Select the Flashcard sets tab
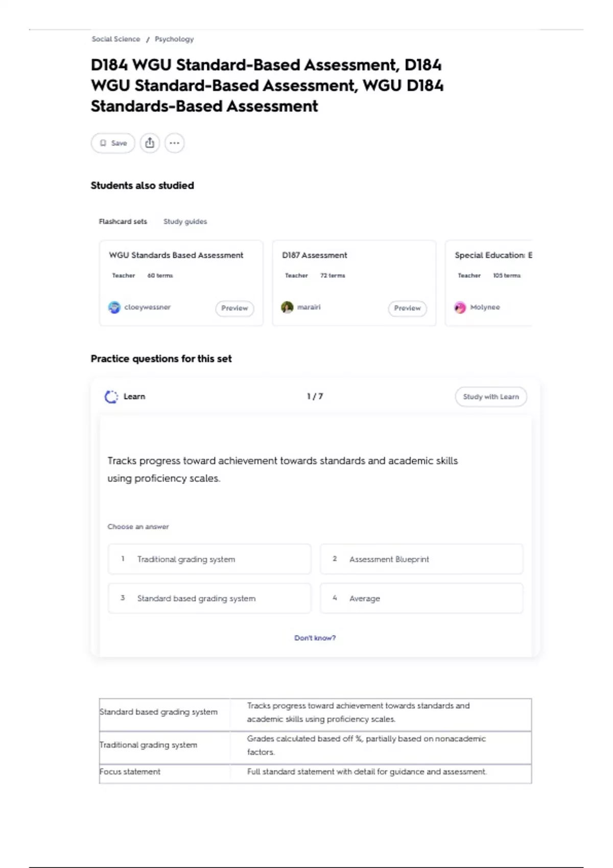 pyautogui.click(x=123, y=222)
